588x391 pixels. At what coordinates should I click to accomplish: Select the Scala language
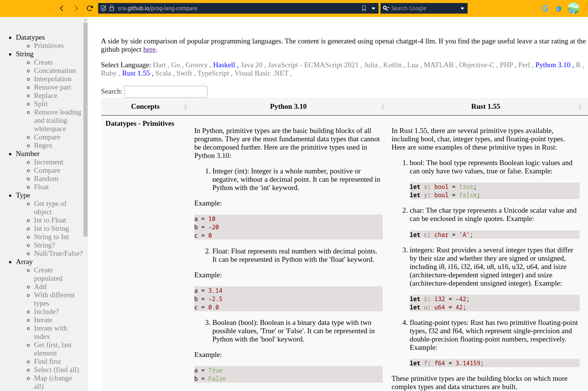[163, 73]
